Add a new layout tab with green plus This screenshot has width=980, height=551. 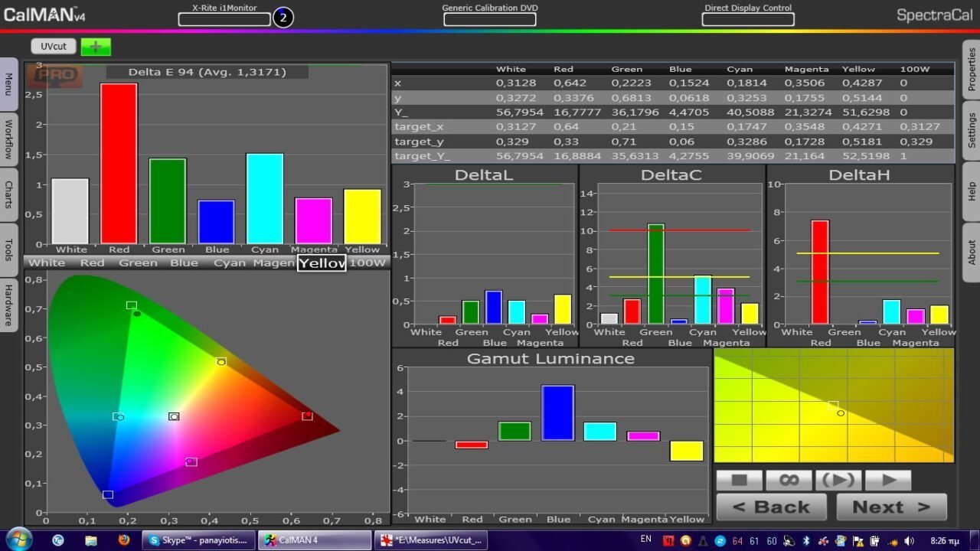(x=96, y=47)
